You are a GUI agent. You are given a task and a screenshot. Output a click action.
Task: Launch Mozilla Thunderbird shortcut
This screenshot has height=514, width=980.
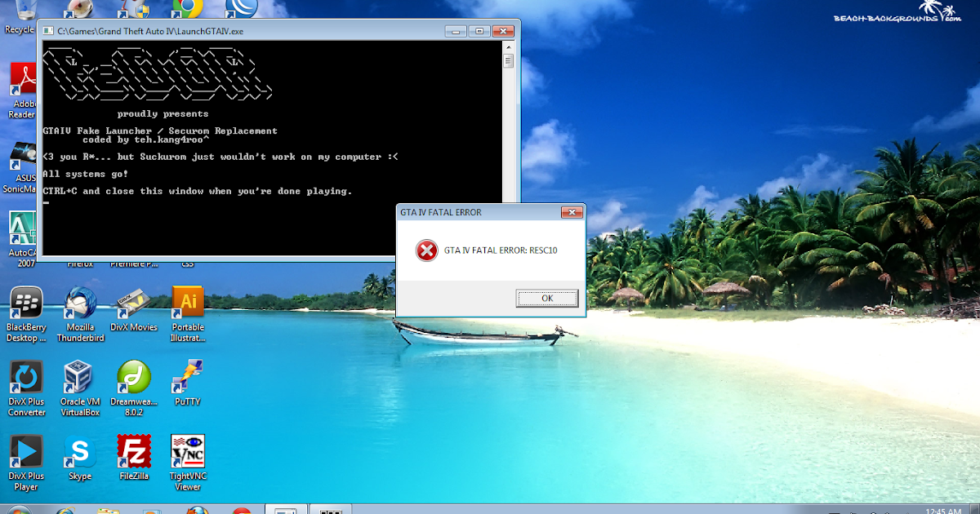click(x=80, y=314)
